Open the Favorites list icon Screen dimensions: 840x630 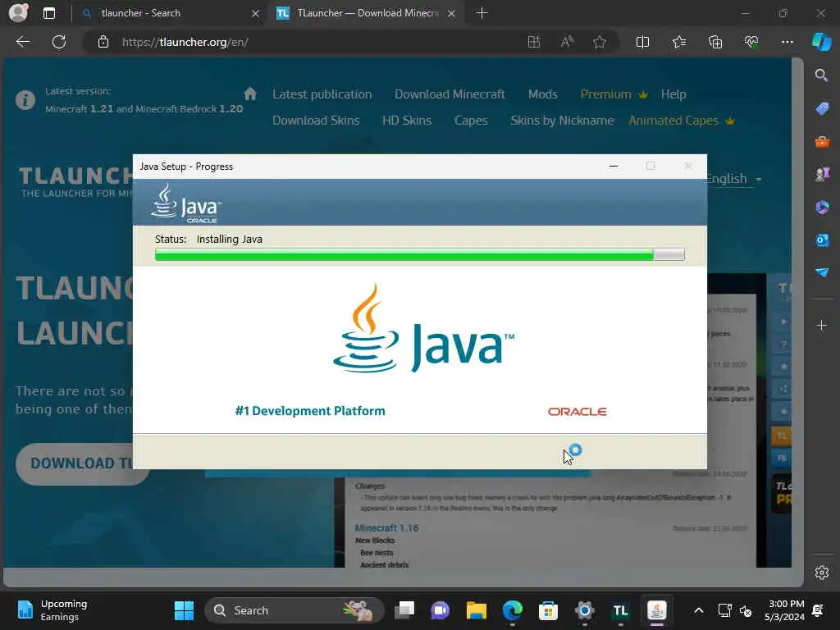coord(678,42)
